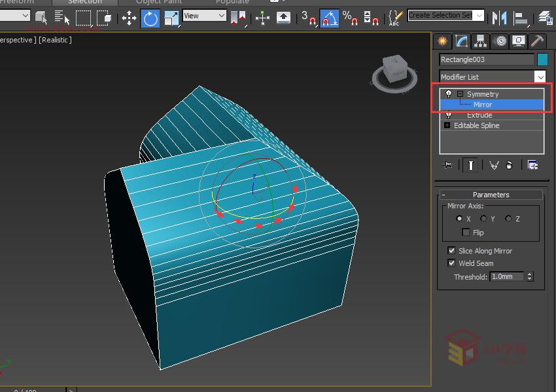The height and width of the screenshot is (392, 556).
Task: Toggle Show End Result icon
Action: 470,165
